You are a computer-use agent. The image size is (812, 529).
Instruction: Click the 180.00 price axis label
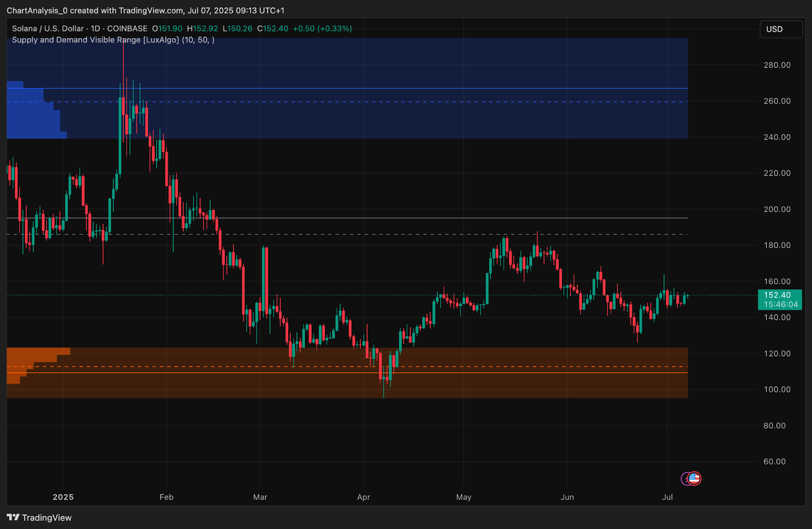[x=777, y=245]
